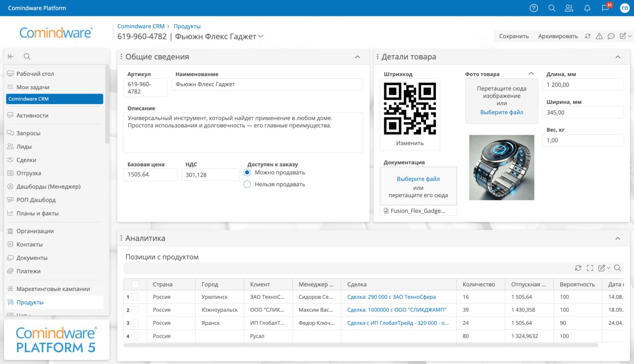Open the Fusion_Flex_Gadge... attached document

pos(419,210)
